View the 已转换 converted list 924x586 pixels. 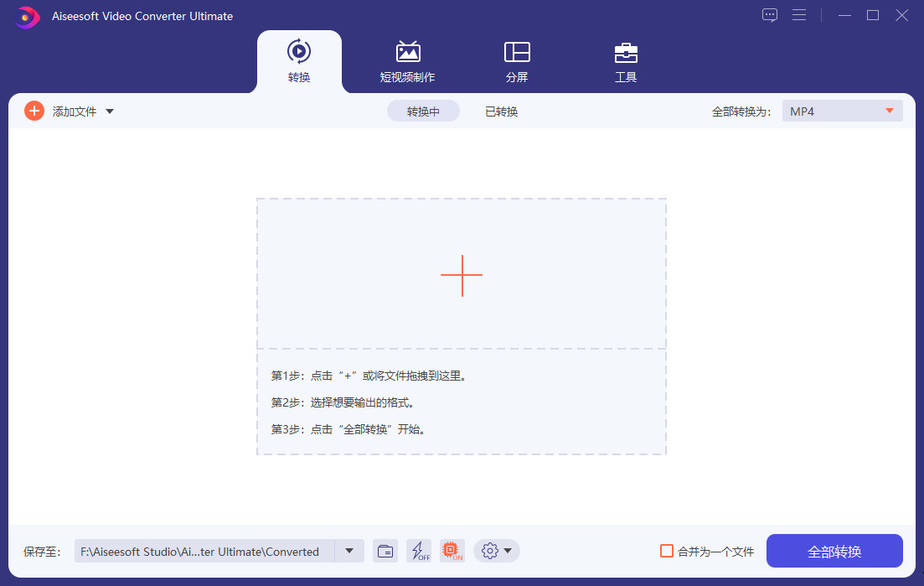(500, 110)
